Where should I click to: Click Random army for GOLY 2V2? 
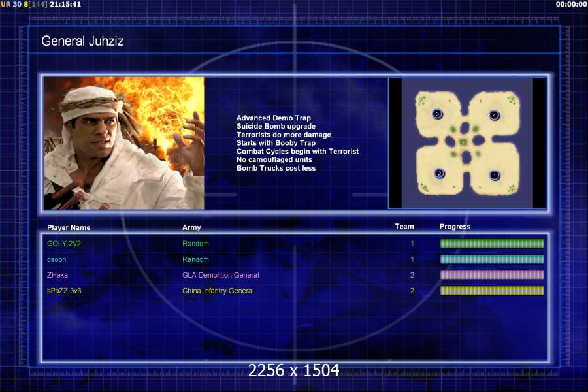click(195, 244)
